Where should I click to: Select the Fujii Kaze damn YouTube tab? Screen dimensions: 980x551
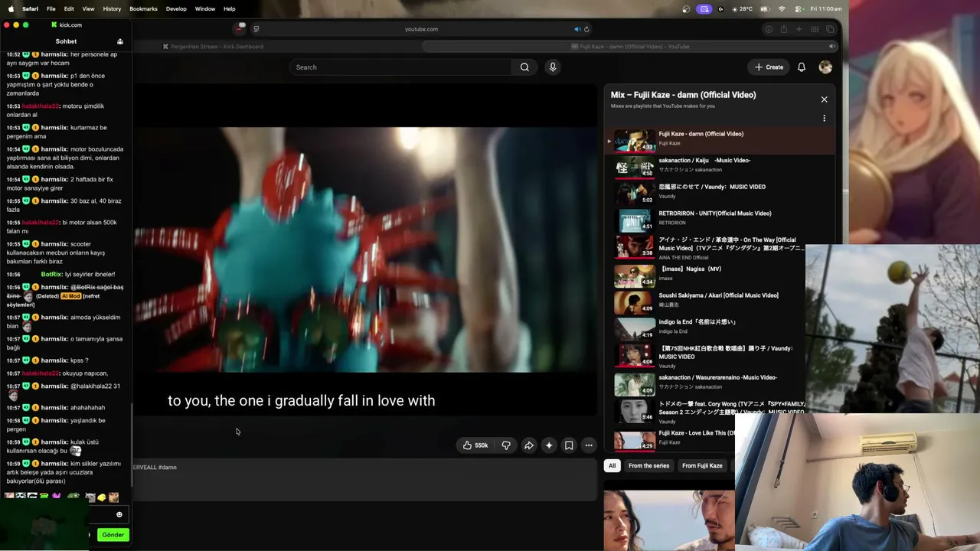click(x=629, y=47)
